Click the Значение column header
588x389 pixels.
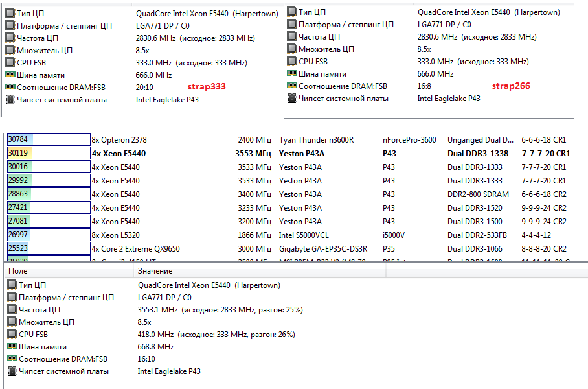260,271
